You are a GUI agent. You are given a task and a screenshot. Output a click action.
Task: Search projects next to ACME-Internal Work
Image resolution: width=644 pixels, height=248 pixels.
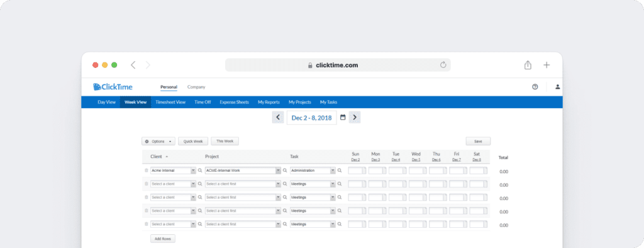point(285,171)
